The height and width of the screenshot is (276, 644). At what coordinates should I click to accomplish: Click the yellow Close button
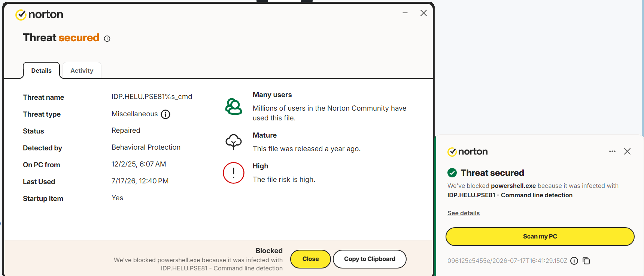[x=311, y=259]
